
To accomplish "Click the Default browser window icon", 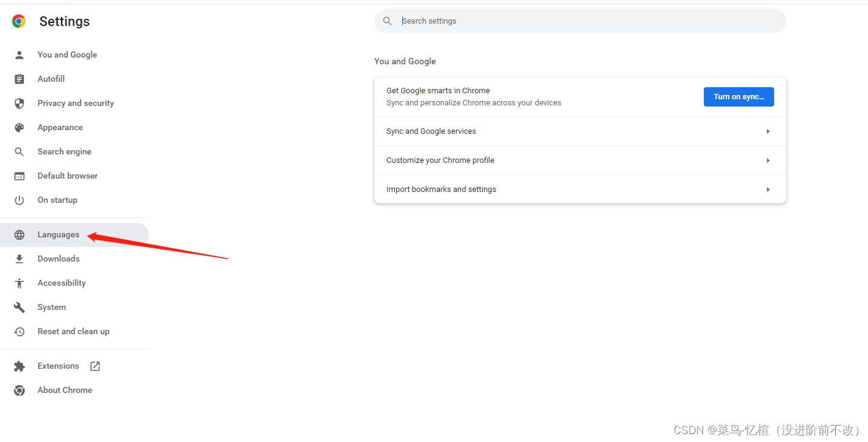I will tap(19, 176).
